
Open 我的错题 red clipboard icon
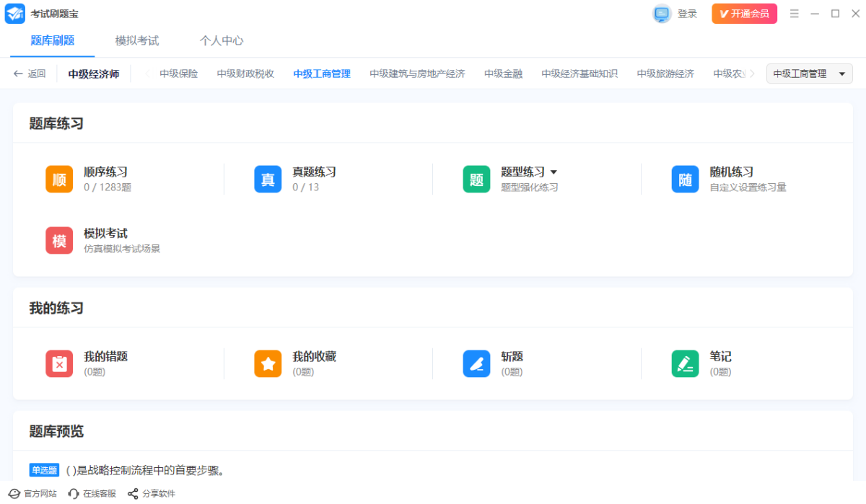click(59, 364)
